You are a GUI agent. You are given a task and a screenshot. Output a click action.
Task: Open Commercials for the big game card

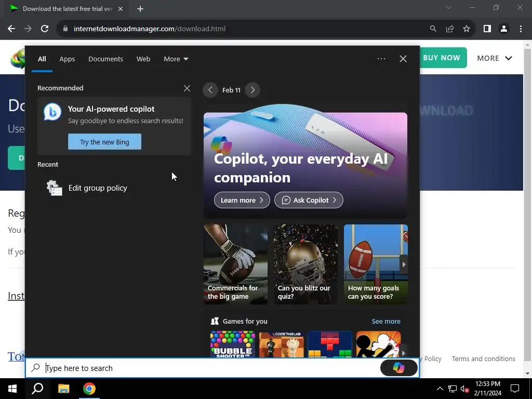pyautogui.click(x=235, y=264)
